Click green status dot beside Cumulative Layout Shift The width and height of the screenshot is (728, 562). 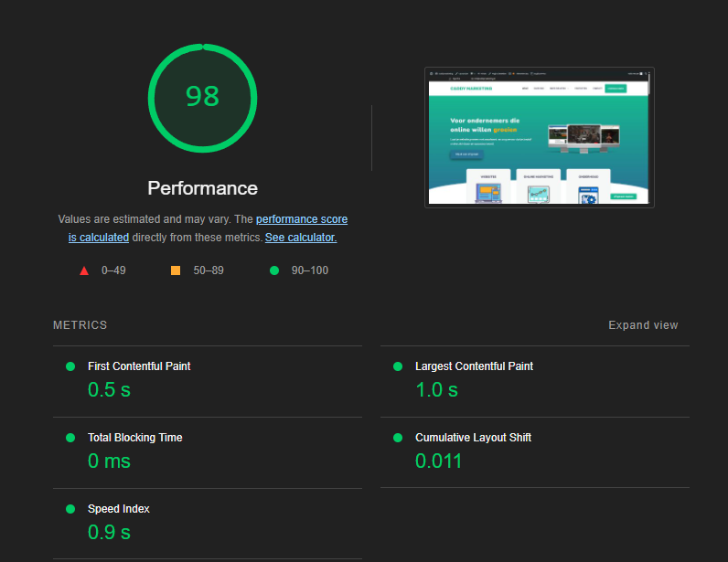pyautogui.click(x=398, y=438)
